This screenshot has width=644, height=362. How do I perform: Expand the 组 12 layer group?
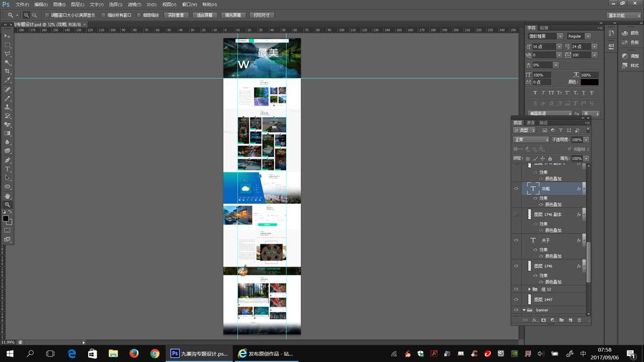pyautogui.click(x=529, y=290)
